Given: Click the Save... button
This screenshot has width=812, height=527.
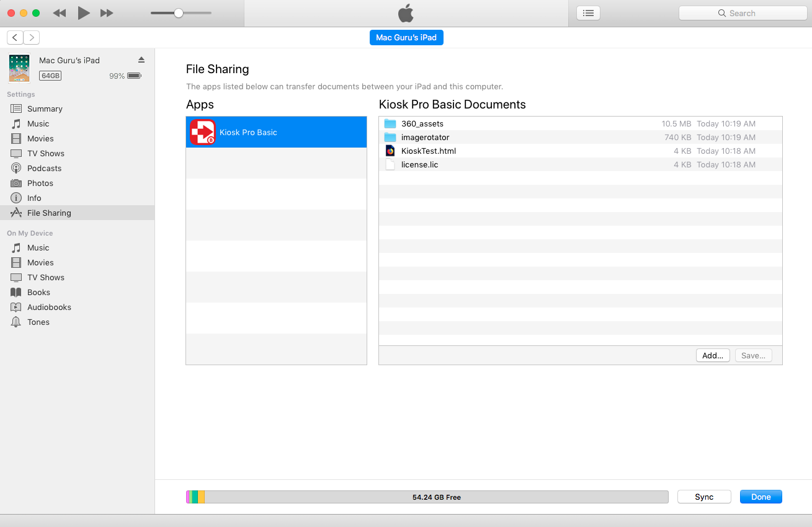Looking at the screenshot, I should 754,355.
